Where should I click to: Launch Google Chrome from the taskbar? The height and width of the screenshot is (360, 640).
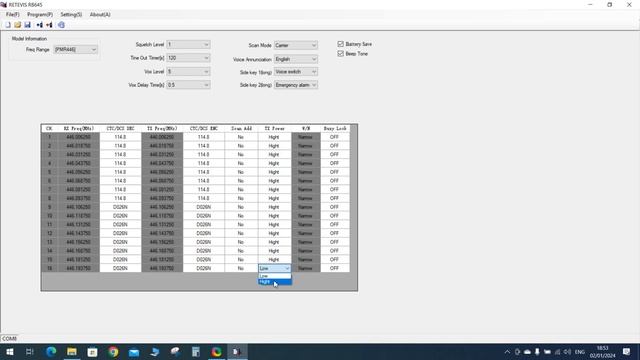click(x=113, y=352)
